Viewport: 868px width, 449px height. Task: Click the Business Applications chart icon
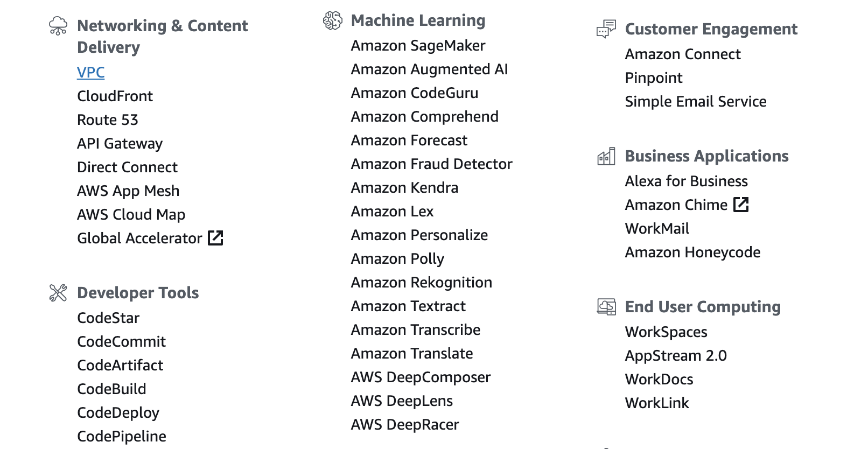pyautogui.click(x=606, y=156)
